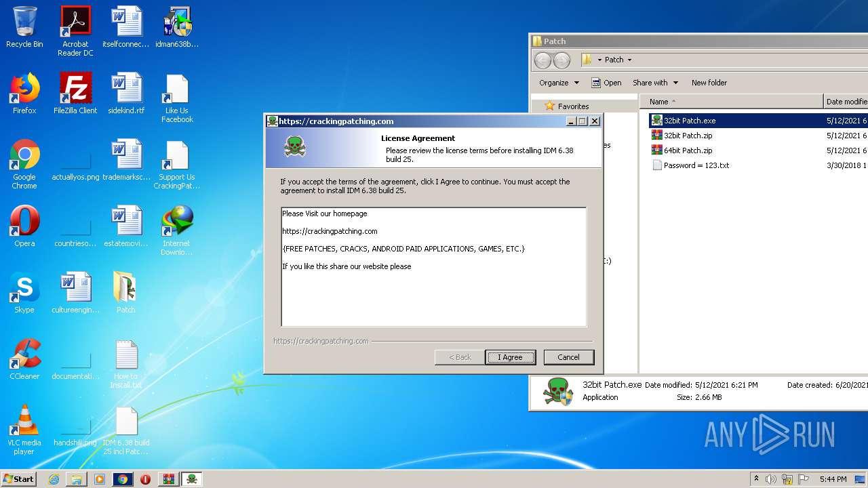Open the Recycle Bin desktop icon
The width and height of the screenshot is (868, 488).
pos(24,27)
